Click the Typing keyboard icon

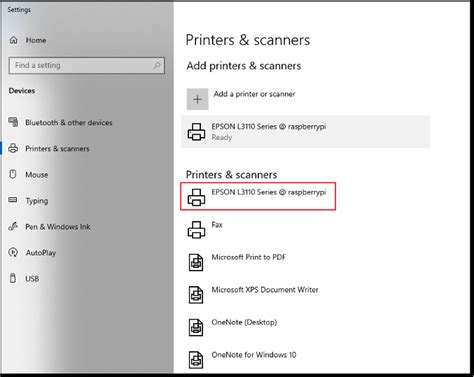[x=13, y=200]
